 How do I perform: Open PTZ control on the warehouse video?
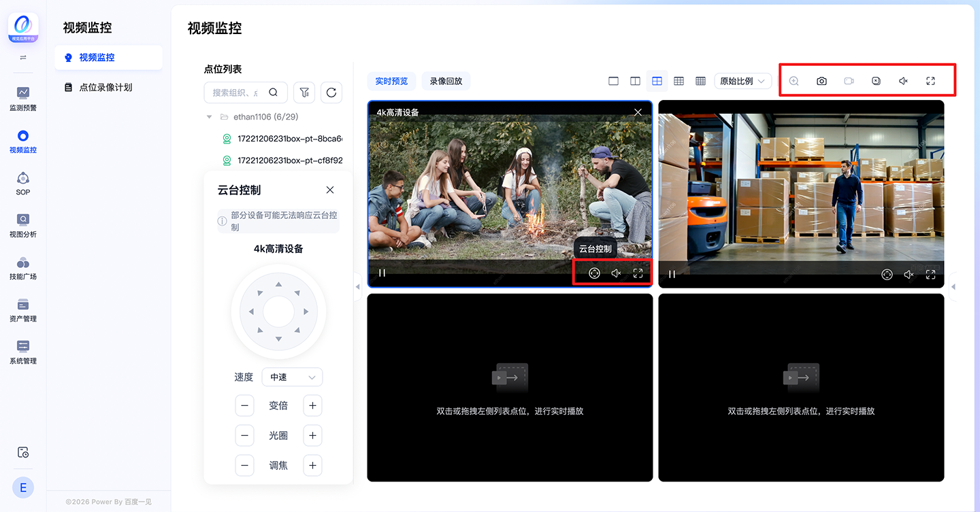(x=887, y=275)
